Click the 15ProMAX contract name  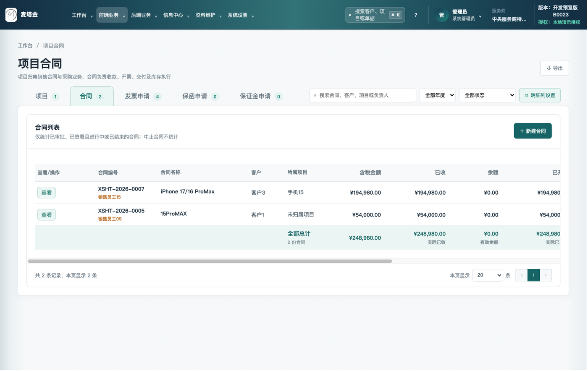(x=174, y=214)
